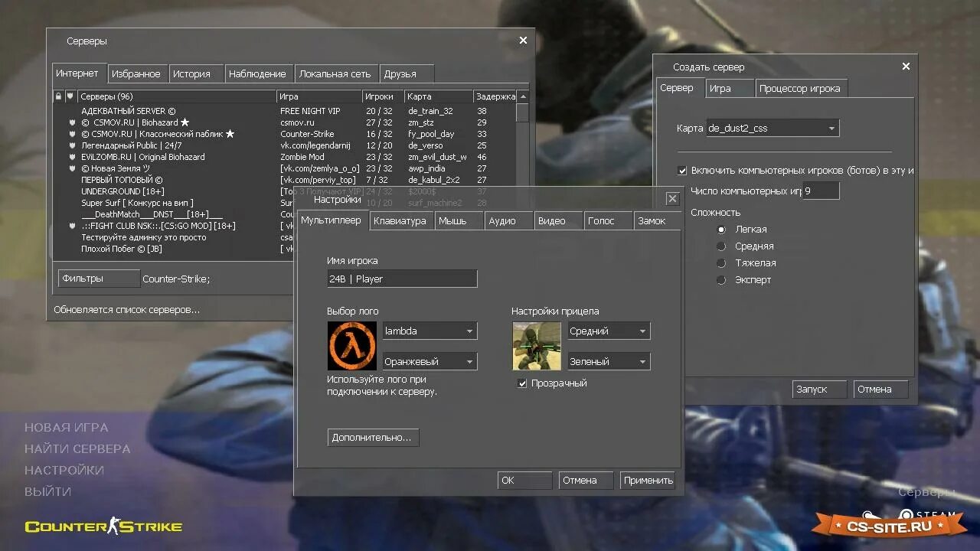Click shield icon beside CSMOV.RU Классический паблик

[72, 134]
